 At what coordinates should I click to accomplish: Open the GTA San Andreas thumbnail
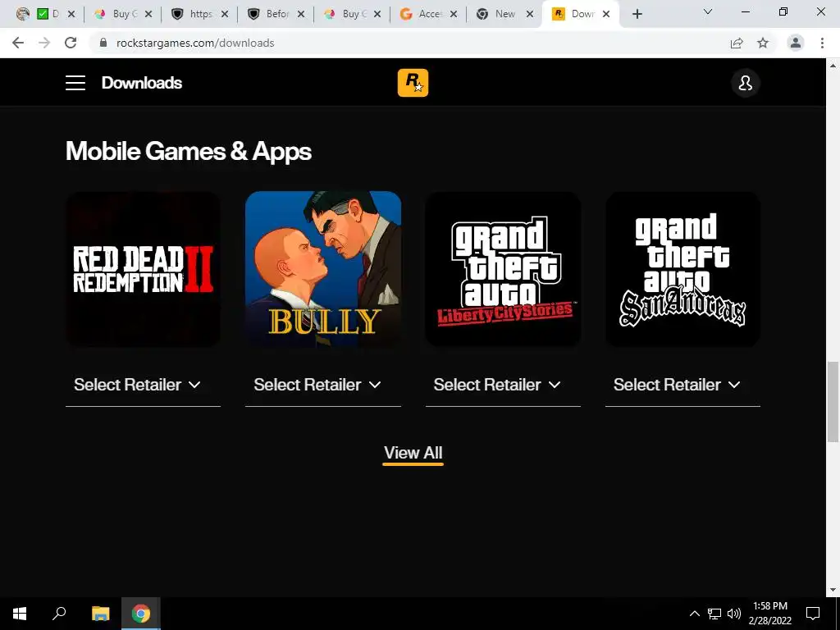682,269
